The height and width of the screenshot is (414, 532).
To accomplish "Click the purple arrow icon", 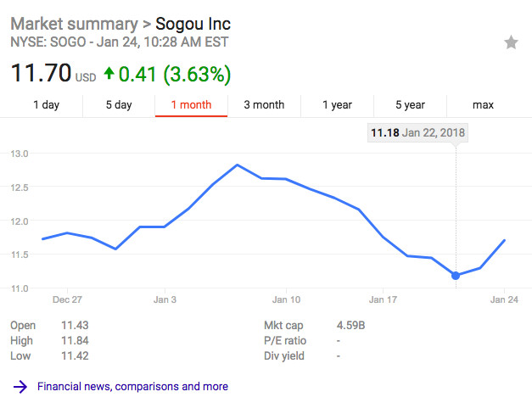I will tap(21, 387).
